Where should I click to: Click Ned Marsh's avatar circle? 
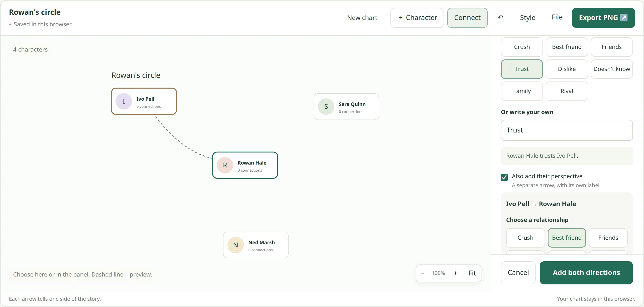click(235, 245)
